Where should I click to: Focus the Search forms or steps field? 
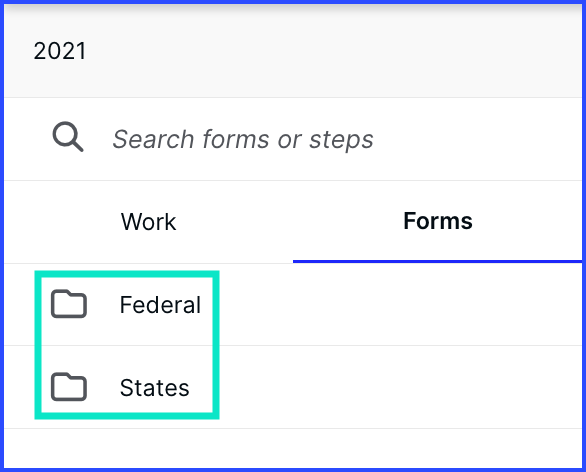293,139
